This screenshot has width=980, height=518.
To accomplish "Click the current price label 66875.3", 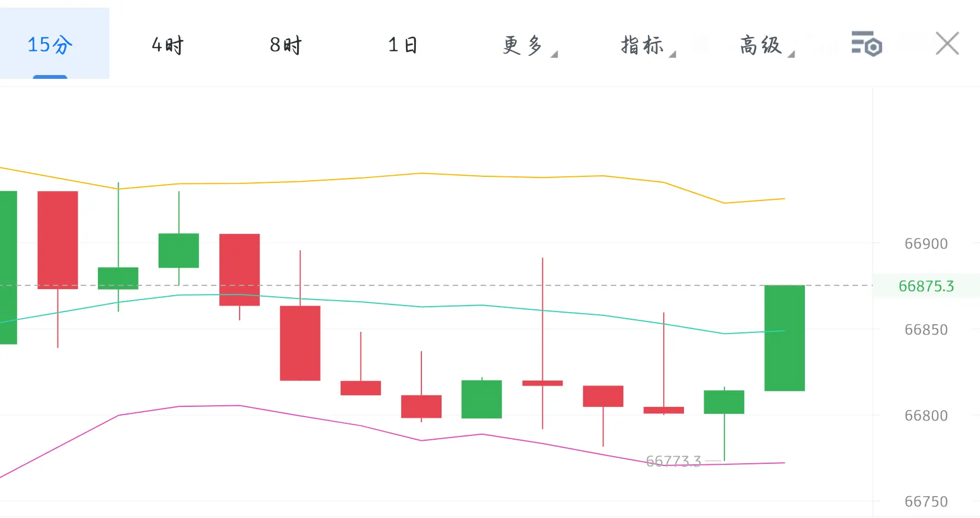I will (926, 286).
